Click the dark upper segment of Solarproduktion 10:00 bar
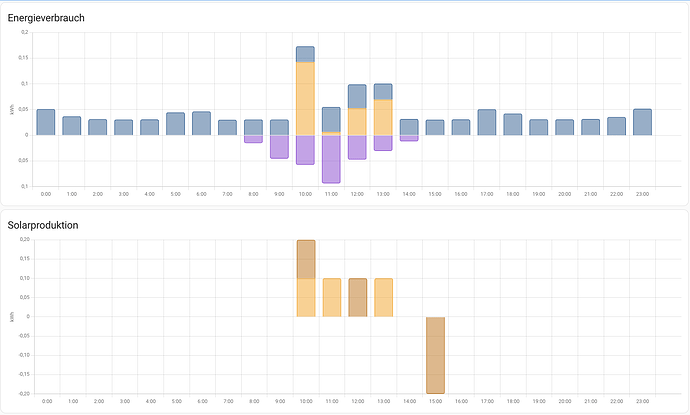Image resolution: width=690 pixels, height=415 pixels. tap(305, 259)
